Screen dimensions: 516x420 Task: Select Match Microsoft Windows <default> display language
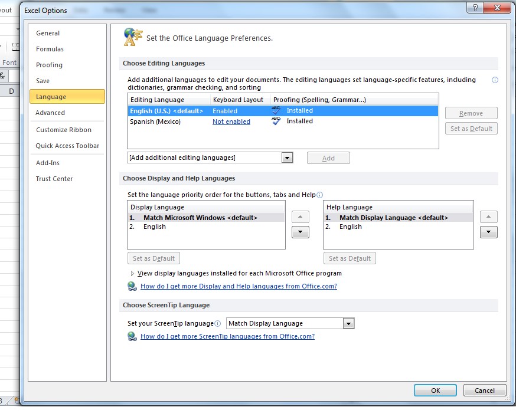coord(206,218)
